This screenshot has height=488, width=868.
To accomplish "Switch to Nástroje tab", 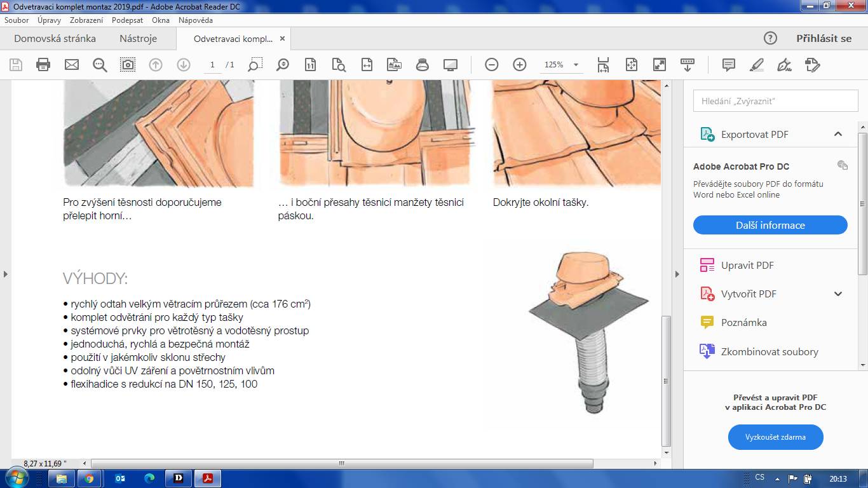I will (138, 38).
